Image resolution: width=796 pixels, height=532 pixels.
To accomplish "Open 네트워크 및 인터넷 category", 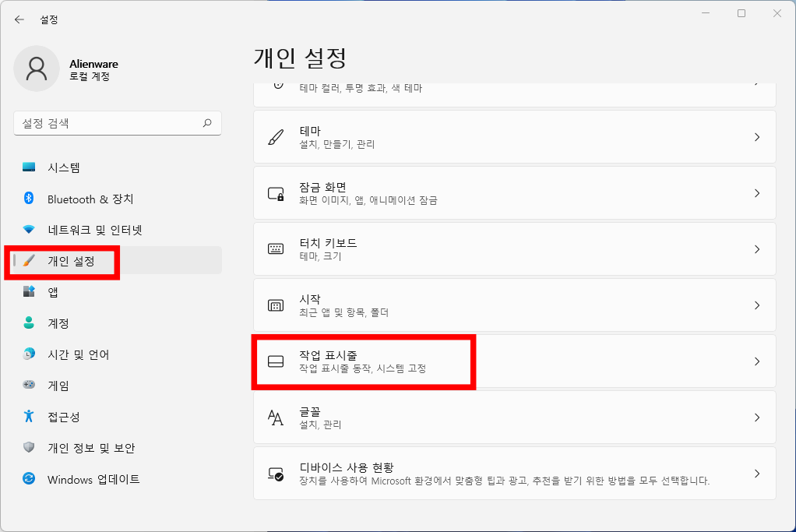I will (x=118, y=230).
